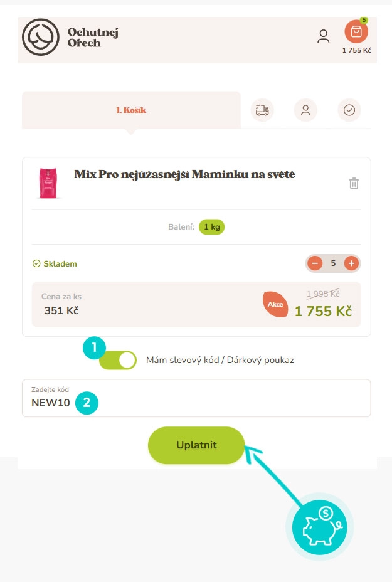The height and width of the screenshot is (582, 392).
Task: Click the Ochutnej Ořech logo
Action: (69, 38)
